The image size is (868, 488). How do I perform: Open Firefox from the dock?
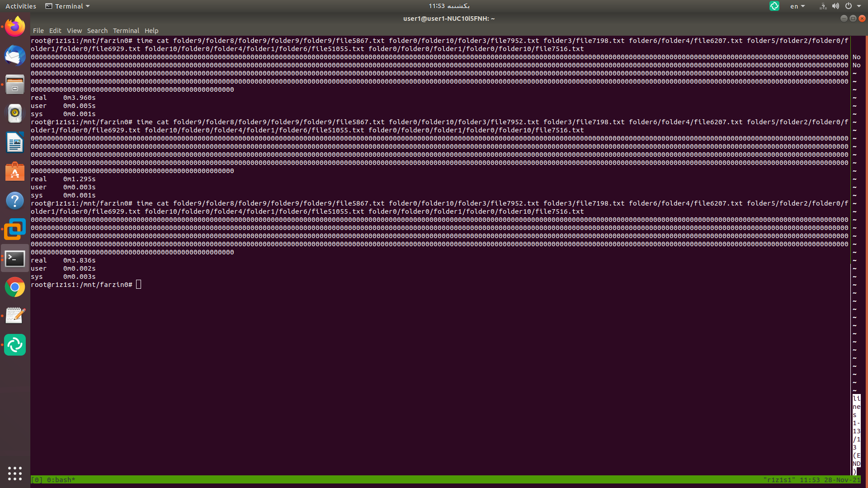coord(15,27)
